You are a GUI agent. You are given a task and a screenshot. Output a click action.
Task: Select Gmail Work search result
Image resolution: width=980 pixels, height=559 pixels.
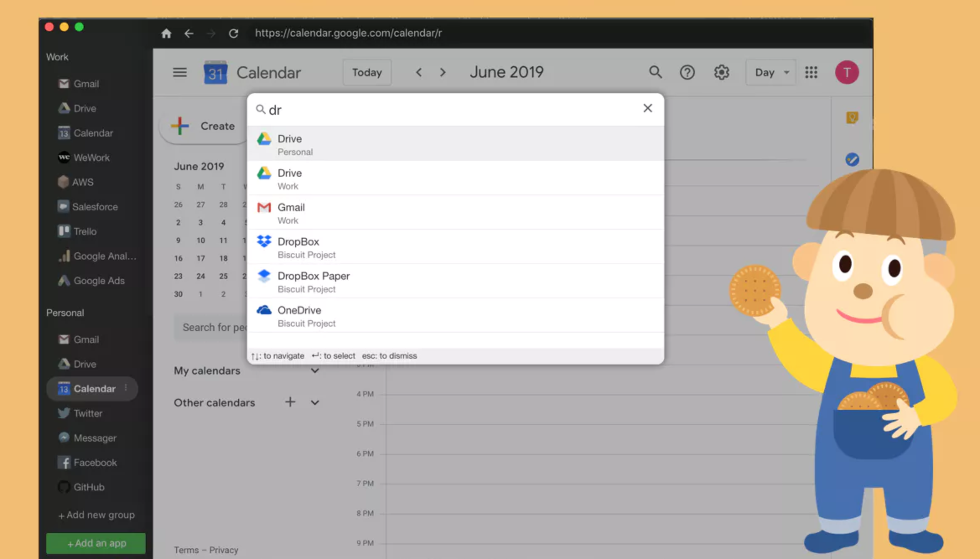tap(456, 213)
